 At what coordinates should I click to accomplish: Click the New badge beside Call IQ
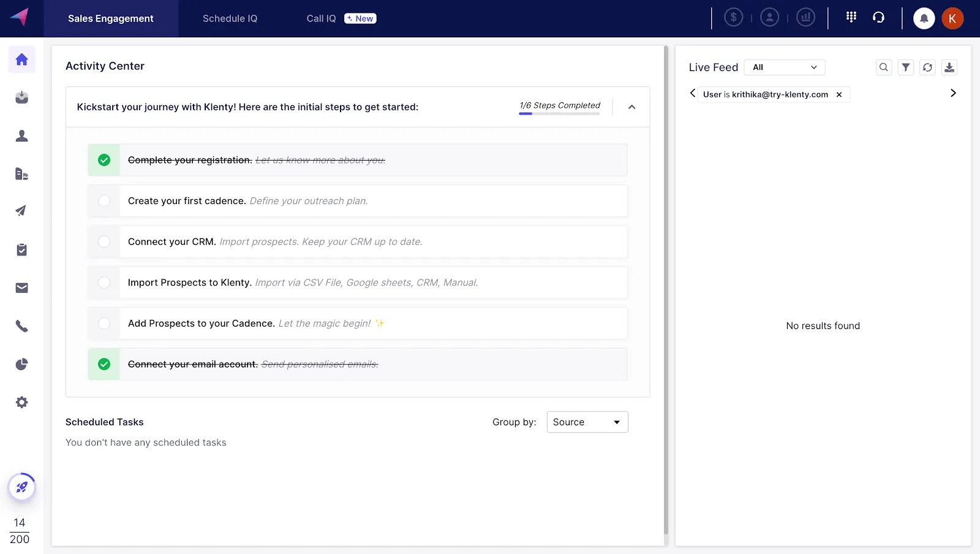click(360, 18)
